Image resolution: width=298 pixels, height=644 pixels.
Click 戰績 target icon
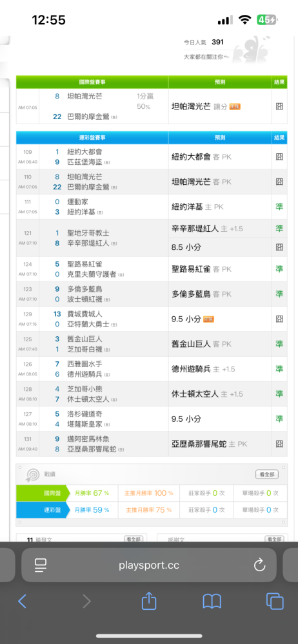click(x=32, y=475)
